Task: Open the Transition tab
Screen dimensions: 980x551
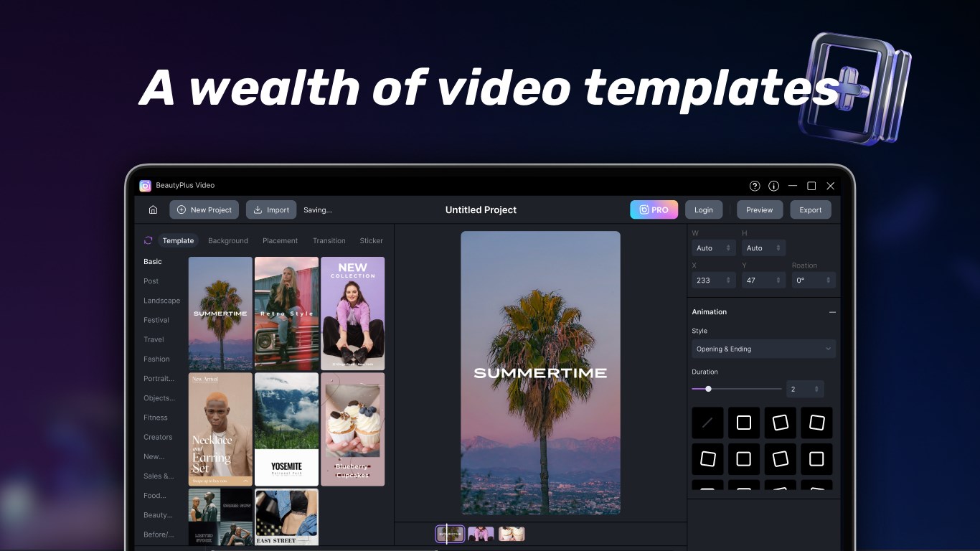Action: 329,240
